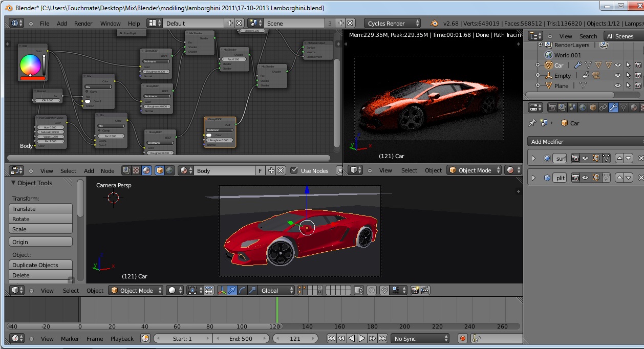Unlink the Body material with X icon
The image size is (644, 349).
click(281, 170)
